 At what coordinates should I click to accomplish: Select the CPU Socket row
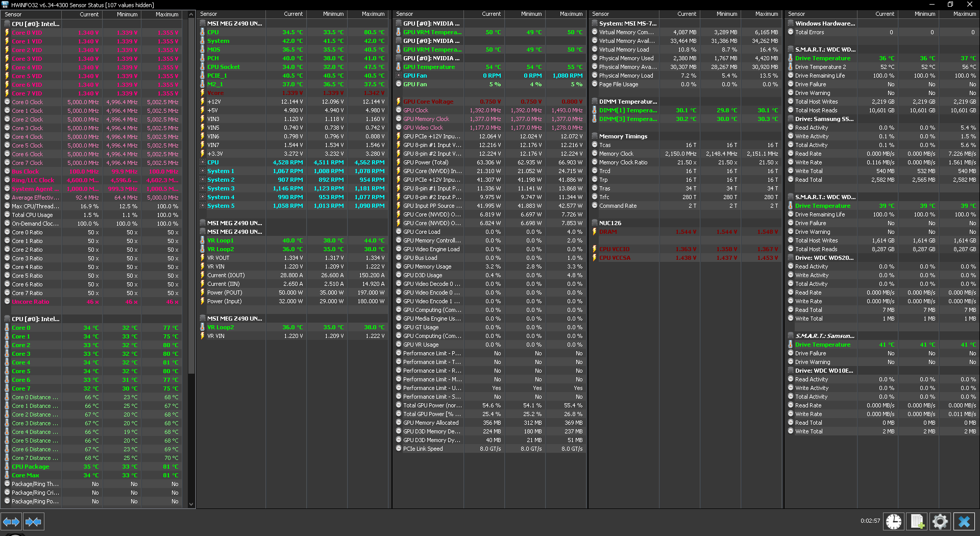(x=292, y=67)
